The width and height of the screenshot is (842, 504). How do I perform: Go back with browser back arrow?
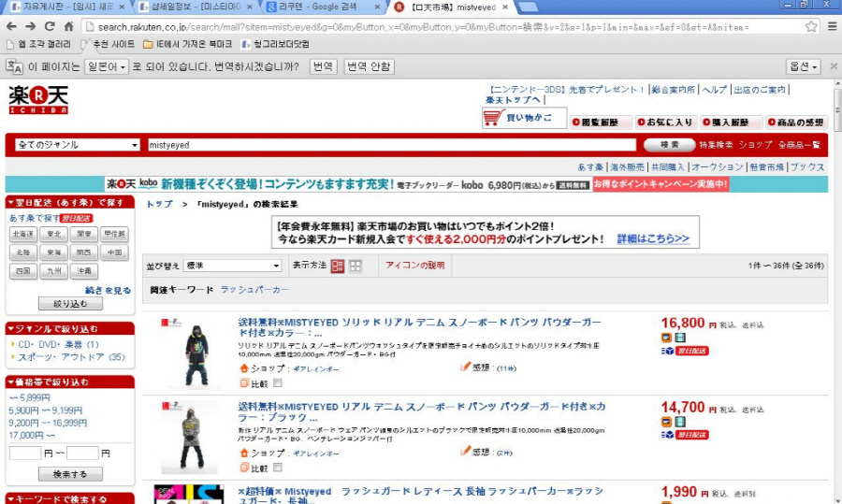(11, 26)
